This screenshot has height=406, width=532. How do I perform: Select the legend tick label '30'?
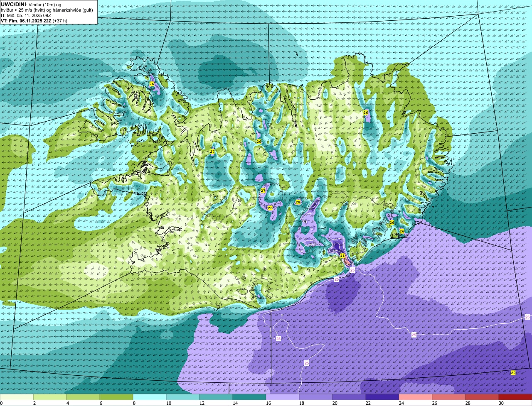[501, 403]
